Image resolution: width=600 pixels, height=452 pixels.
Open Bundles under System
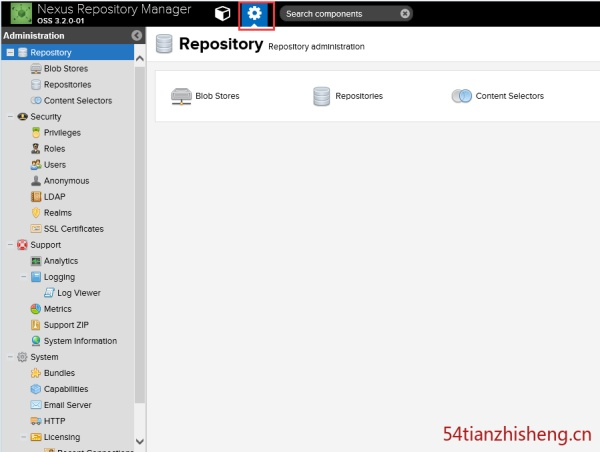point(59,373)
